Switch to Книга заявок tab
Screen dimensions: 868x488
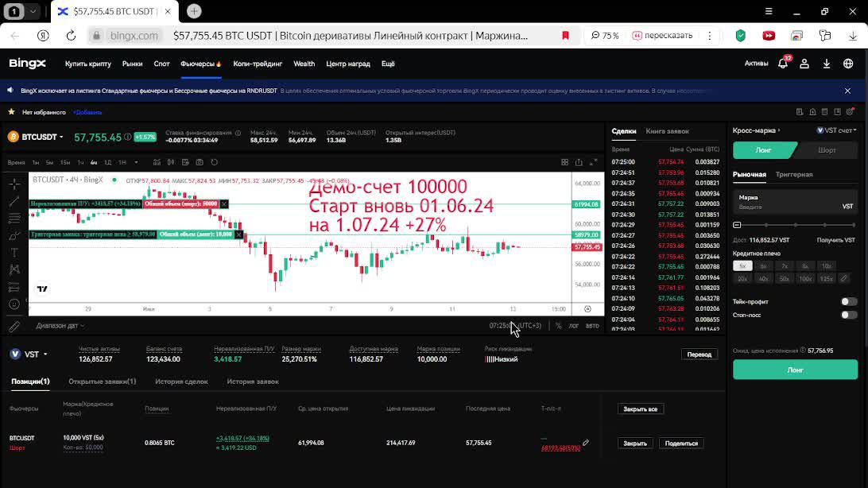[x=667, y=131]
